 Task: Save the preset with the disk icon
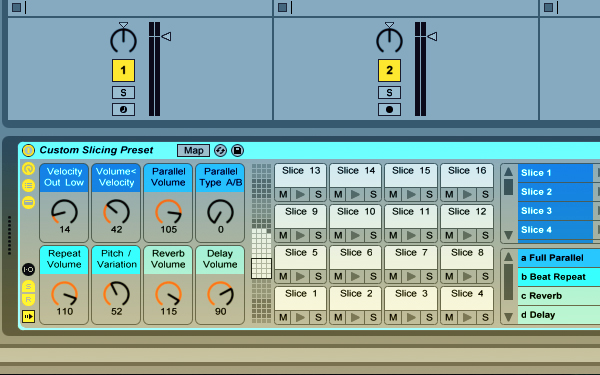point(237,150)
